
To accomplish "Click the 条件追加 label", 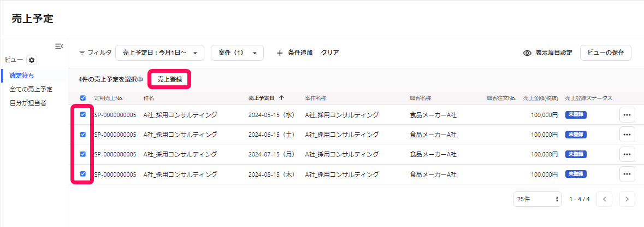I will 300,53.
